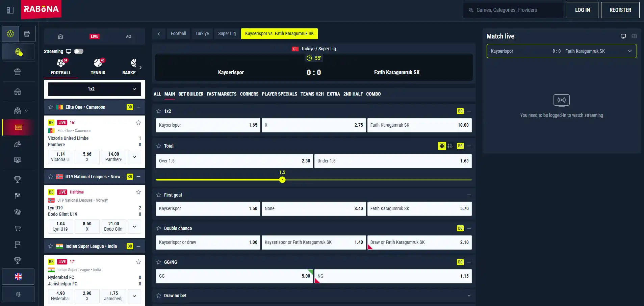Show live events with the LIVE badge
644x306 pixels.
click(95, 36)
